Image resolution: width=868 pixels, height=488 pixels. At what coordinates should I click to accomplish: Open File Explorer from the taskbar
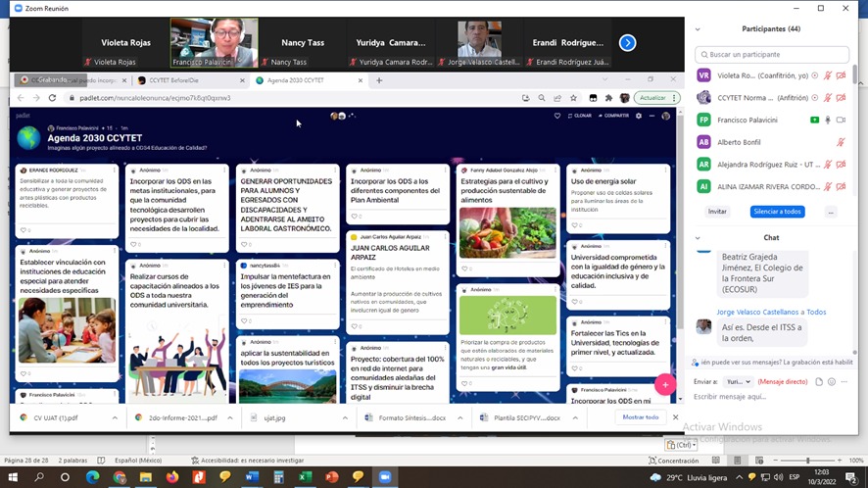(146, 476)
